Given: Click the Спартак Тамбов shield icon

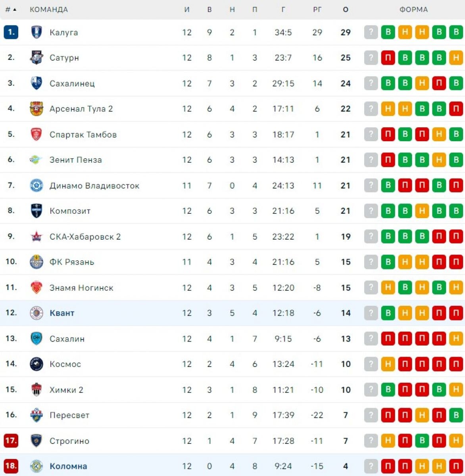Looking at the screenshot, I should tap(37, 134).
